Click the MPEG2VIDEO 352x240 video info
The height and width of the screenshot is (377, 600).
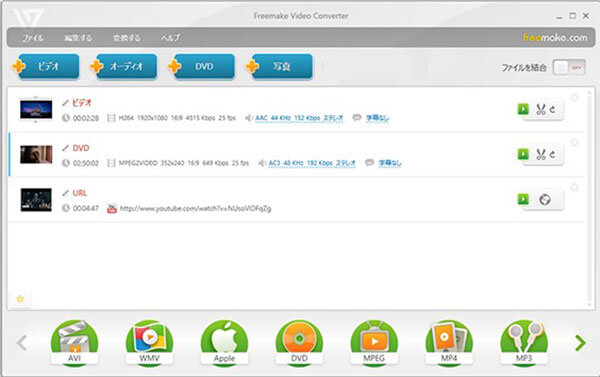pos(184,163)
